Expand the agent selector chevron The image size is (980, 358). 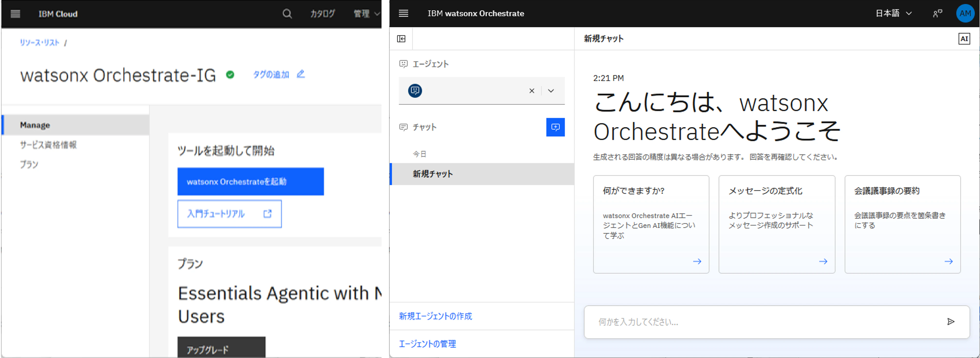551,91
